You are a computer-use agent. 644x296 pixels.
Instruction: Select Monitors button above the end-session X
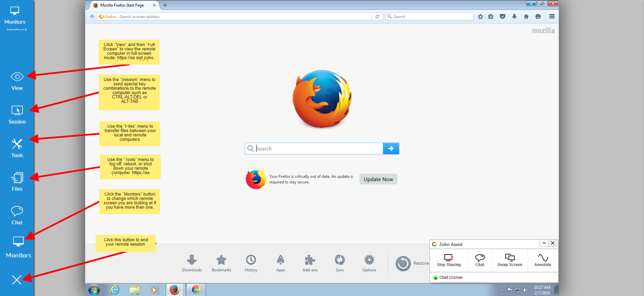coord(18,248)
